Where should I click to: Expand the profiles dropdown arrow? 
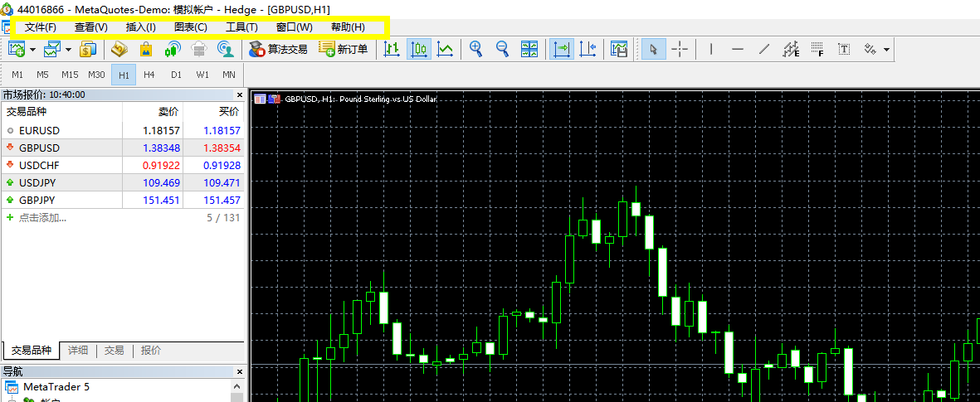(x=68, y=50)
